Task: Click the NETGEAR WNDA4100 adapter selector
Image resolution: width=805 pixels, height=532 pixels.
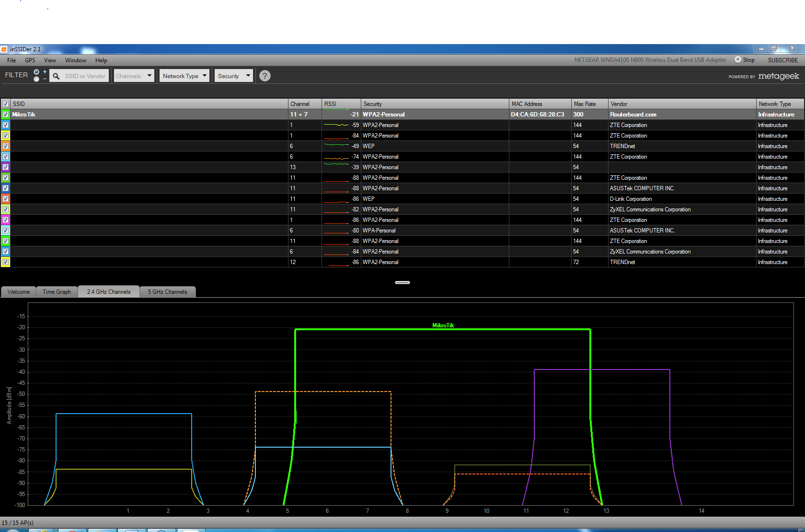Action: 650,60
